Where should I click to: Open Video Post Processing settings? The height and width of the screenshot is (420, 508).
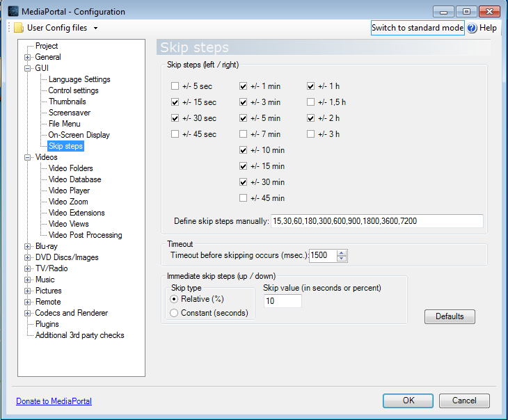pyautogui.click(x=85, y=235)
